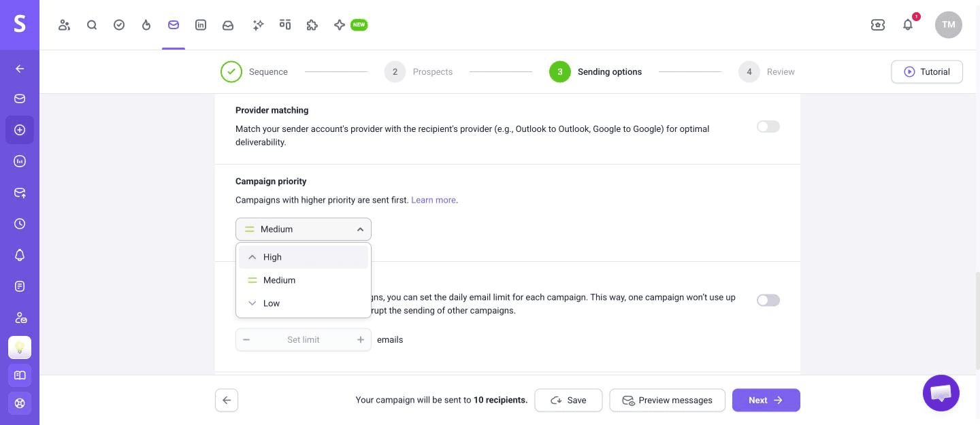980x425 pixels.
Task: Click the sidebar create plus-circle icon
Action: [x=20, y=130]
